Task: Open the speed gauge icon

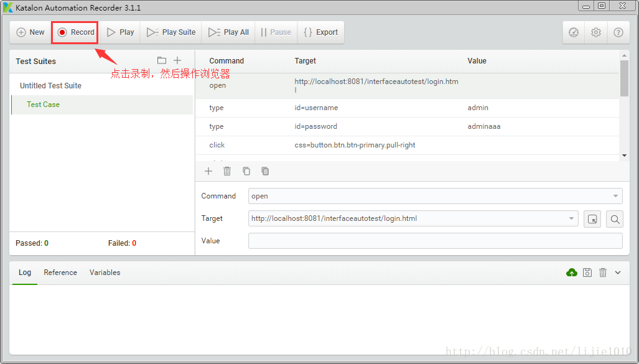Action: pos(574,32)
